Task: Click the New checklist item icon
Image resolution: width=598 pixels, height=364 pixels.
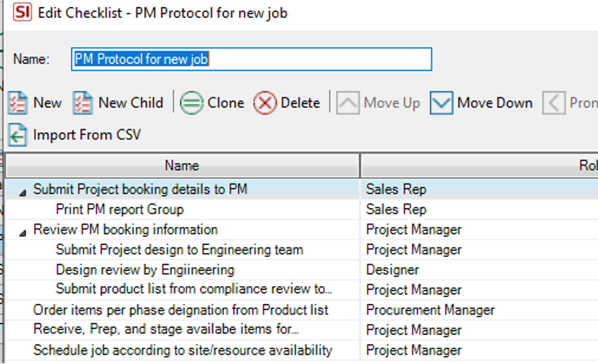Action: pyautogui.click(x=17, y=102)
